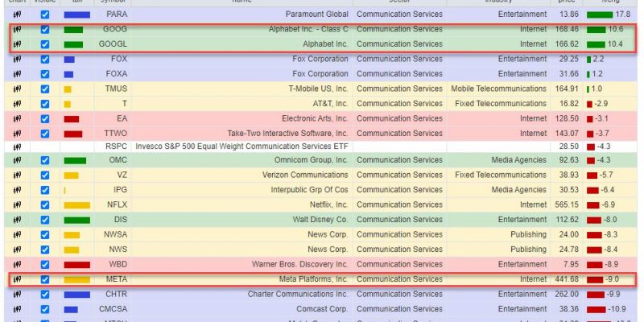
Task: Open chart icon for WBD row
Action: point(17,265)
